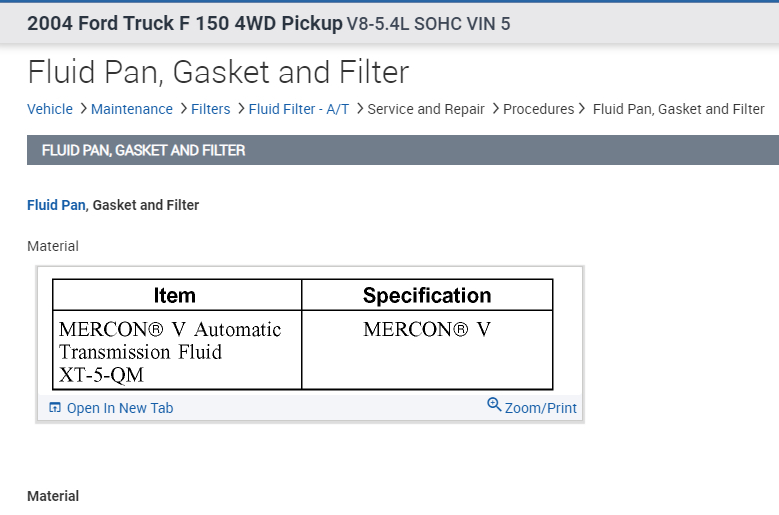Screen dimensions: 779x515
Task: Go to the Vehicle breadcrumb
Action: pos(50,109)
